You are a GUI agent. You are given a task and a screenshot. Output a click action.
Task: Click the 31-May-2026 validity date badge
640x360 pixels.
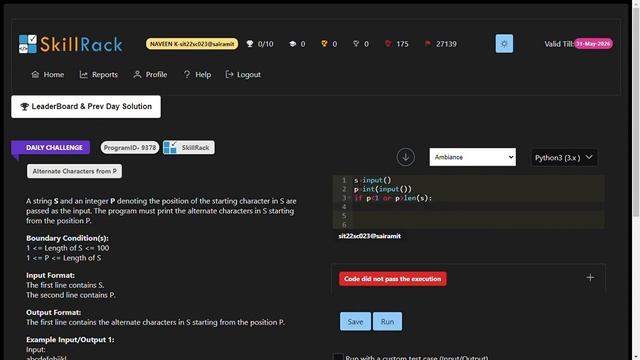point(593,44)
